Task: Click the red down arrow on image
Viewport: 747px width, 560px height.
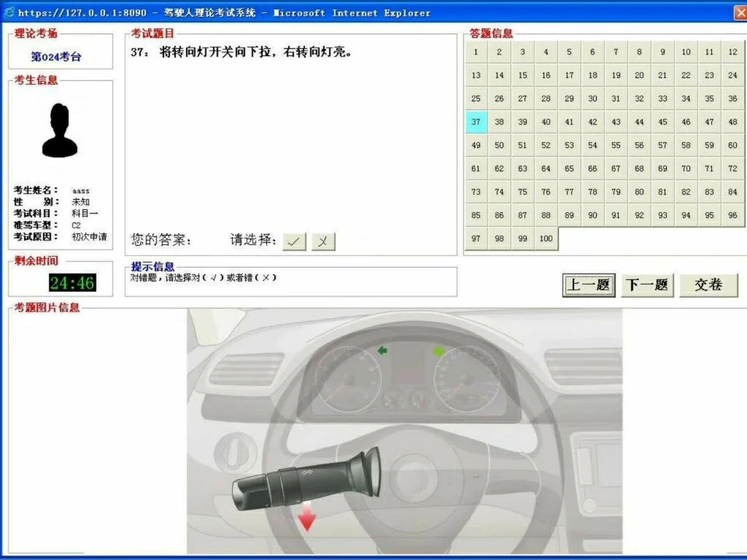Action: [307, 516]
